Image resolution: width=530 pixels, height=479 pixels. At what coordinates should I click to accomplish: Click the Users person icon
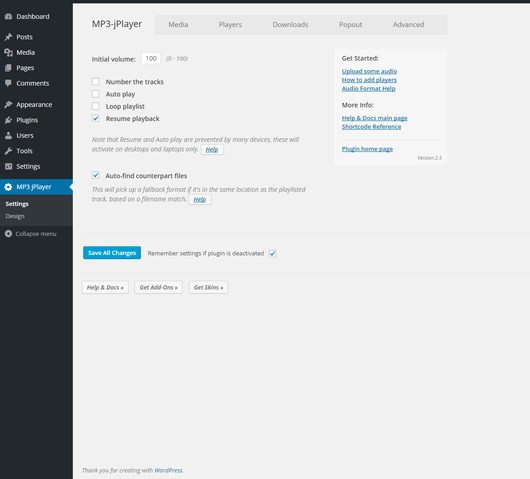[x=8, y=136]
